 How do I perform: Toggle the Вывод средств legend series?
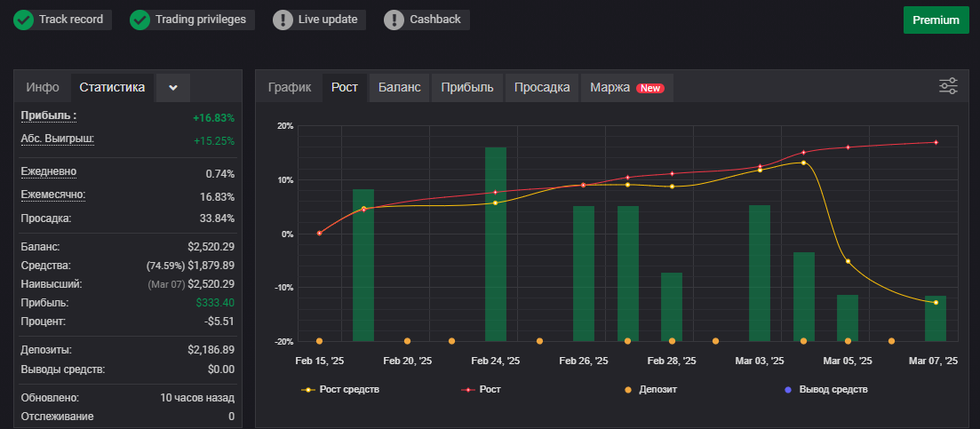point(825,390)
